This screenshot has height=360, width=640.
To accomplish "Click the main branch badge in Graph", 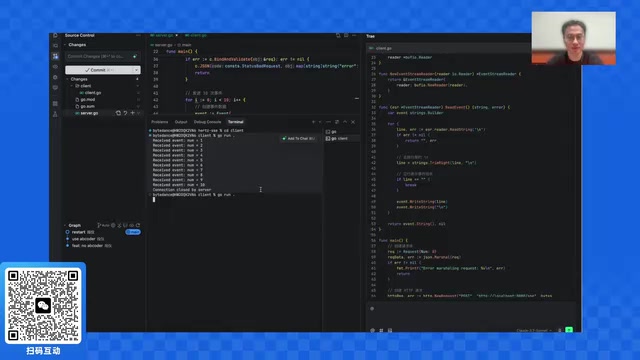I will [133, 232].
